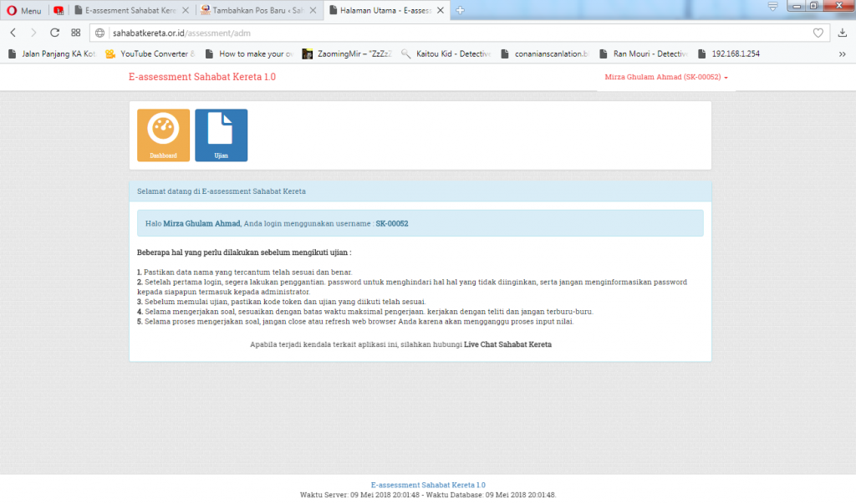Click the site info globe icon

[99, 34]
